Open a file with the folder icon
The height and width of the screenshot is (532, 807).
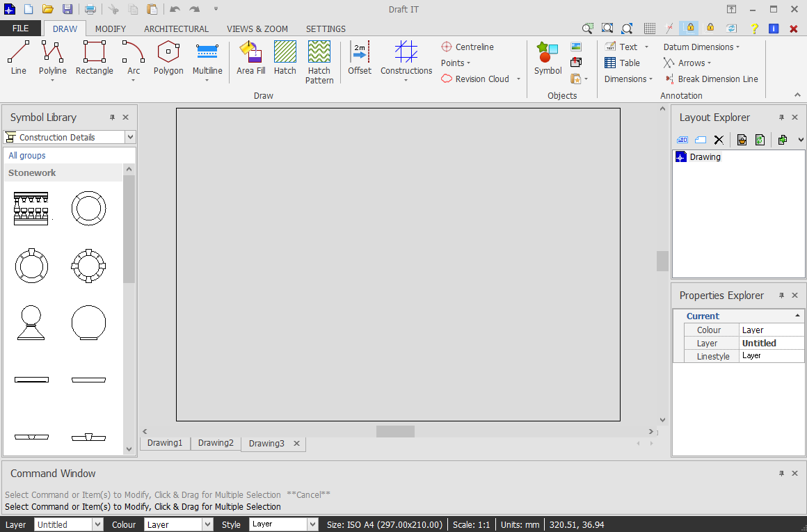48,9
